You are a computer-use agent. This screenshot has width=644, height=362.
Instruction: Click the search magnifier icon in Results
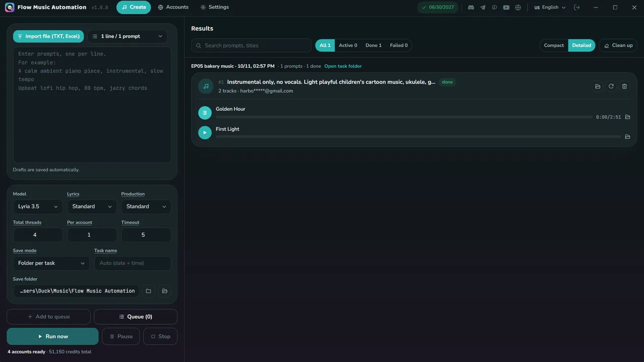tap(199, 46)
